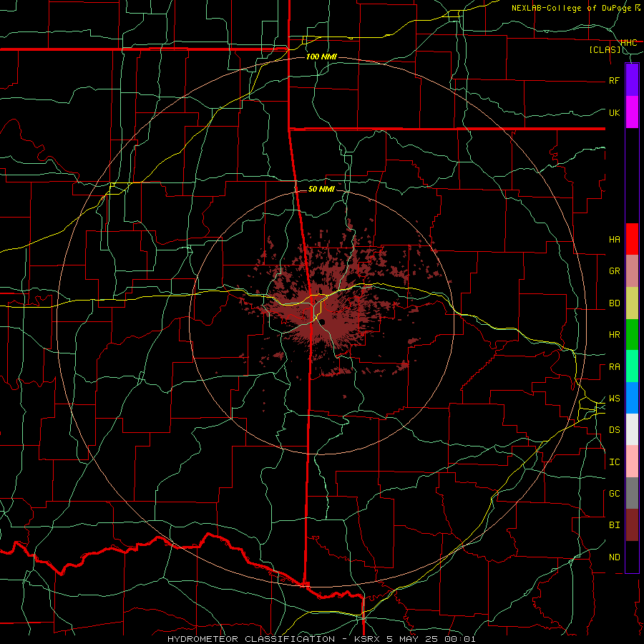
Task: Click the red HA legend swatch
Action: tap(632, 239)
